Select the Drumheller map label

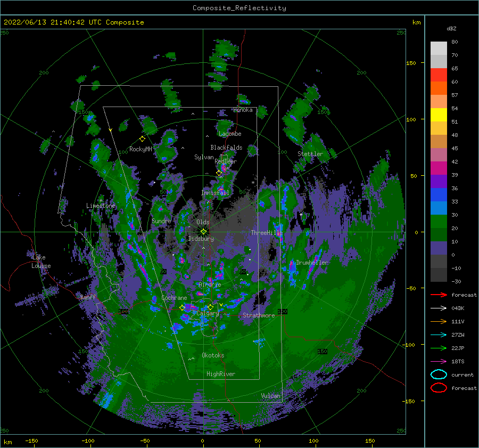click(x=312, y=263)
